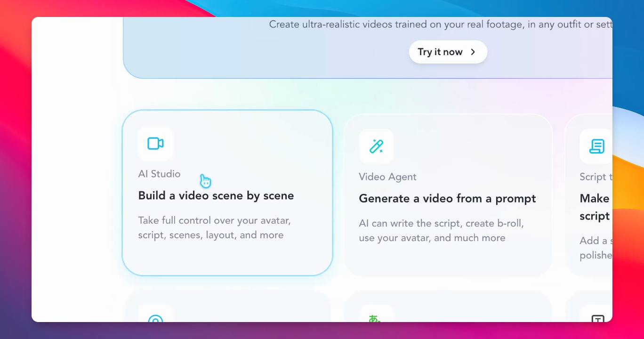Open the card with the blue circular icon
644x339 pixels.
pos(227,307)
